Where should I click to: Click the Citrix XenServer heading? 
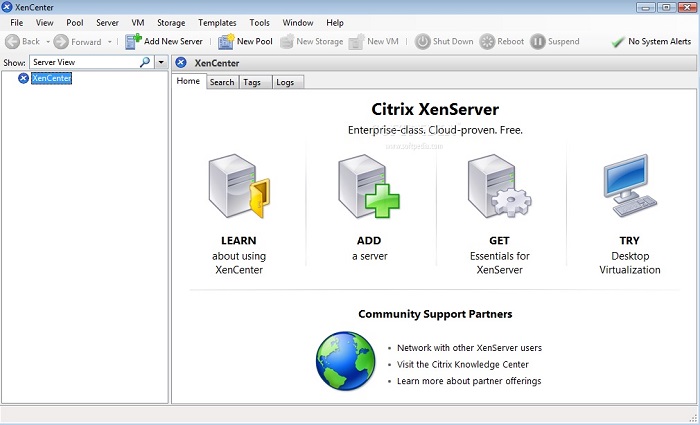(435, 109)
